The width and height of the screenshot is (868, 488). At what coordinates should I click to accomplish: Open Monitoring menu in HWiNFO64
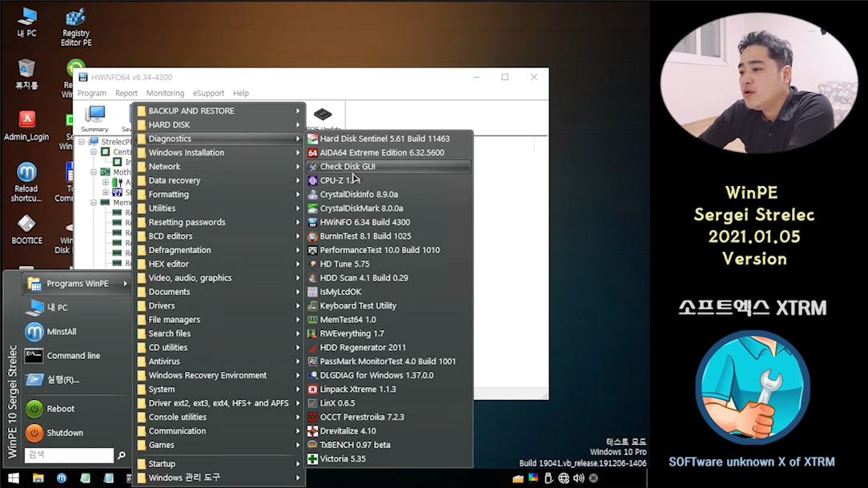(165, 93)
